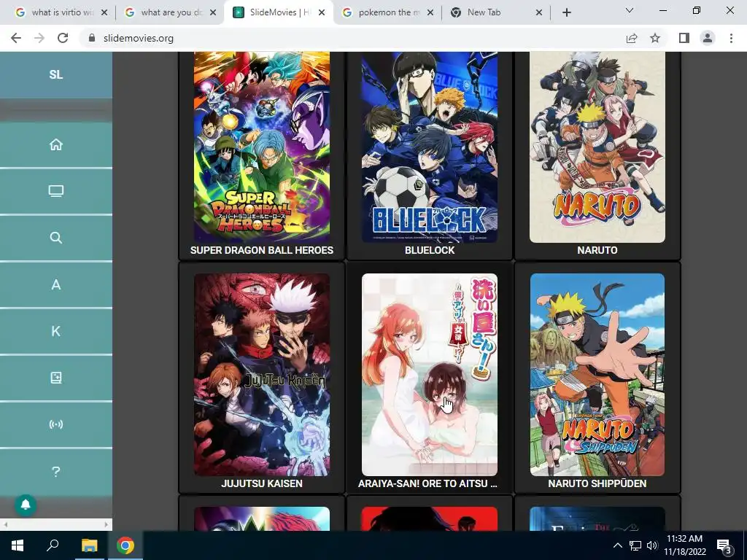This screenshot has width=747, height=560.
Task: Show hidden system tray icons
Action: pos(617,545)
